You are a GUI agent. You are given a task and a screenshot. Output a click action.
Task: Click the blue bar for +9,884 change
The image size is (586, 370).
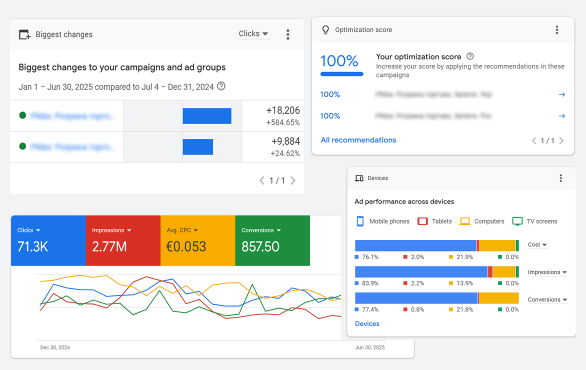198,147
